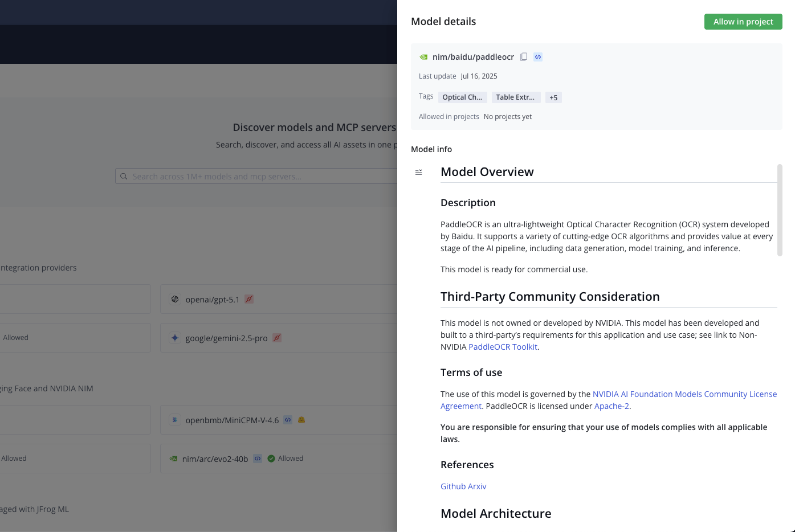
Task: Follow the Github reference link
Action: (453, 486)
